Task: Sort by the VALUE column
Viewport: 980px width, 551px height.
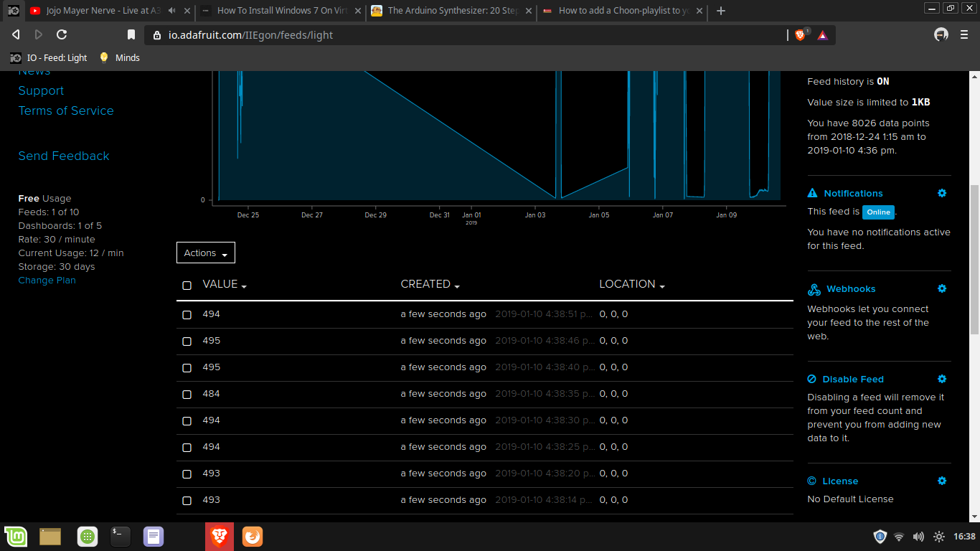Action: pyautogui.click(x=225, y=284)
